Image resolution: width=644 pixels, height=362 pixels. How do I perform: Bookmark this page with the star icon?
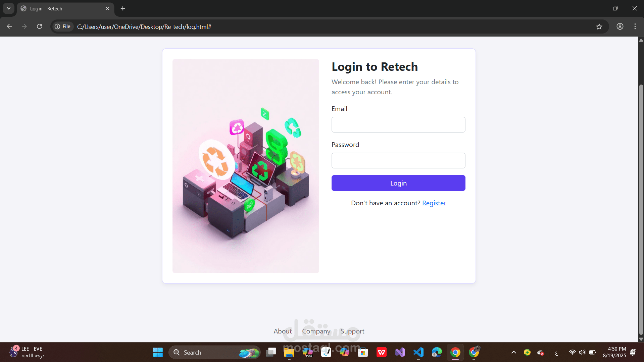click(x=599, y=27)
